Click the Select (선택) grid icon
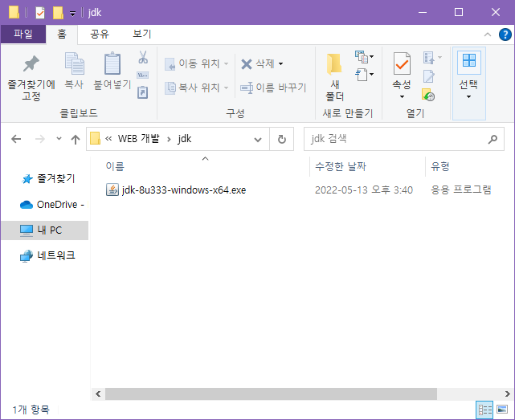515x420 pixels. (x=468, y=61)
